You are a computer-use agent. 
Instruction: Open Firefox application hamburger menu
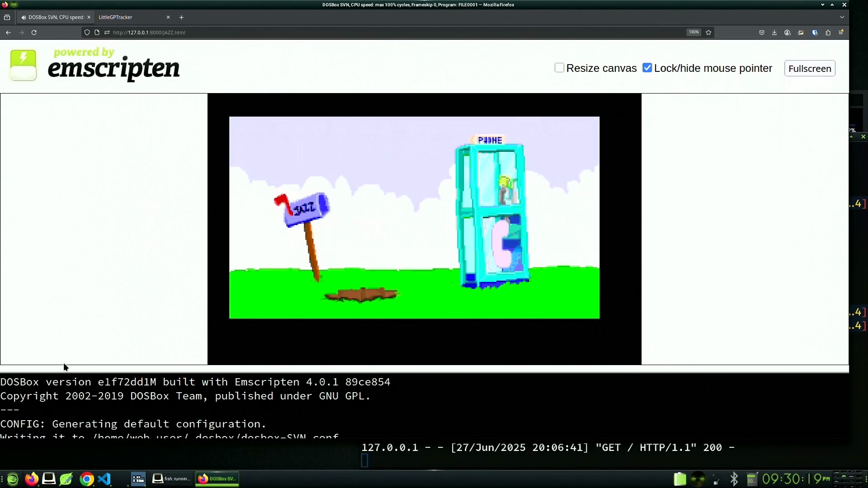coord(841,33)
